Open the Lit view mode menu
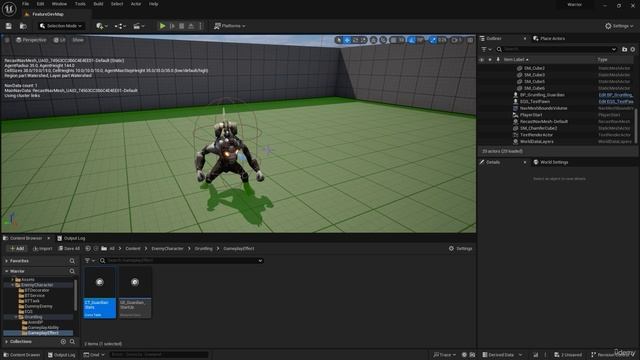Image resolution: width=640 pixels, height=360 pixels. tap(60, 40)
